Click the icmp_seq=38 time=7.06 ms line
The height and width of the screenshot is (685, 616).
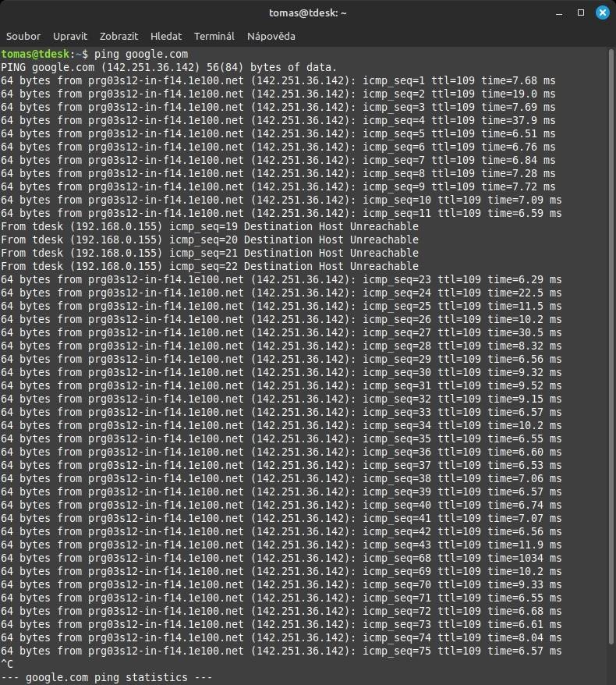pyautogui.click(x=281, y=478)
